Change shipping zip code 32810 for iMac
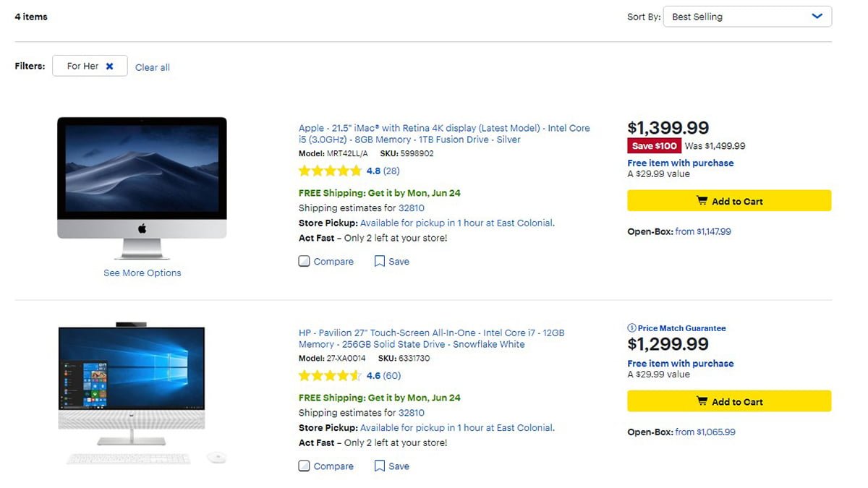 412,208
